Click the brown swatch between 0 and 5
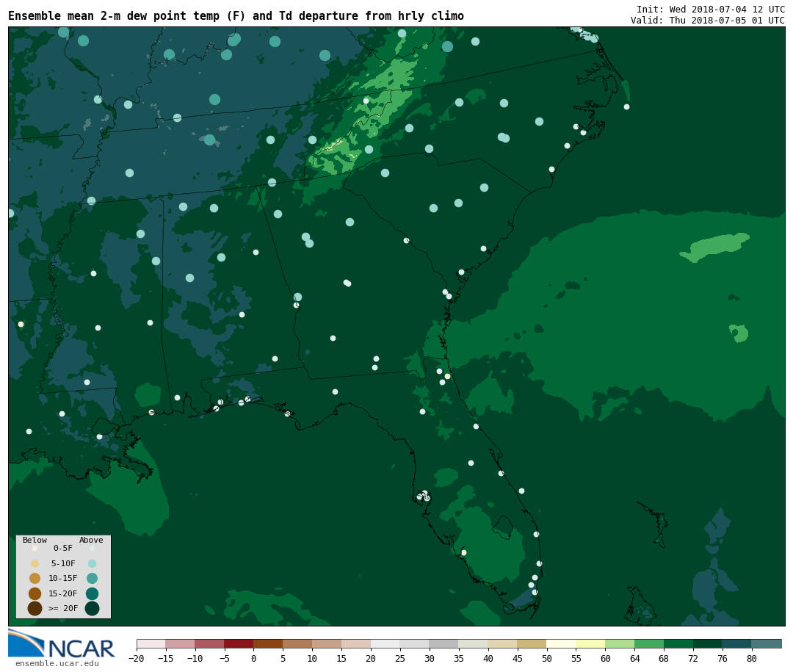 269,643
